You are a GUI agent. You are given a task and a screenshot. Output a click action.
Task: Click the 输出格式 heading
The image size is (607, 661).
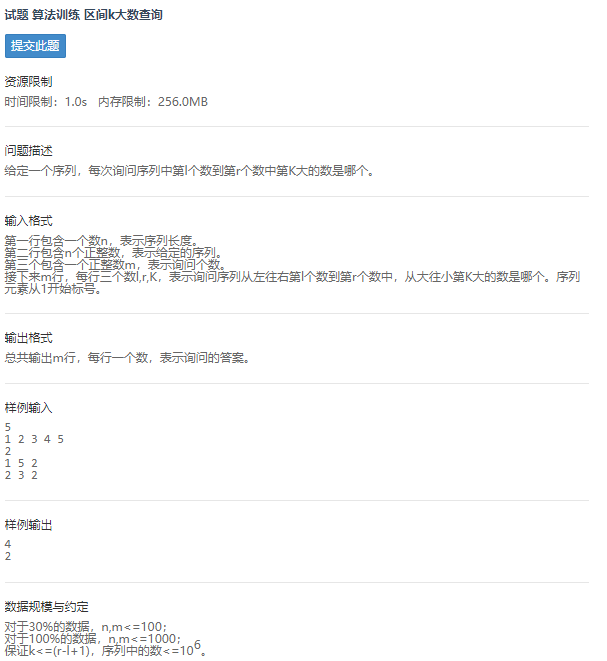click(x=28, y=338)
